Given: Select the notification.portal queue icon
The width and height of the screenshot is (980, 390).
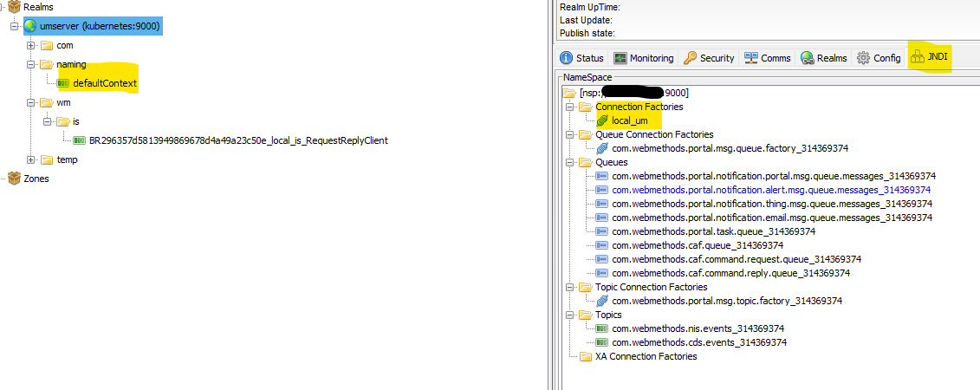Looking at the screenshot, I should pyautogui.click(x=602, y=176).
